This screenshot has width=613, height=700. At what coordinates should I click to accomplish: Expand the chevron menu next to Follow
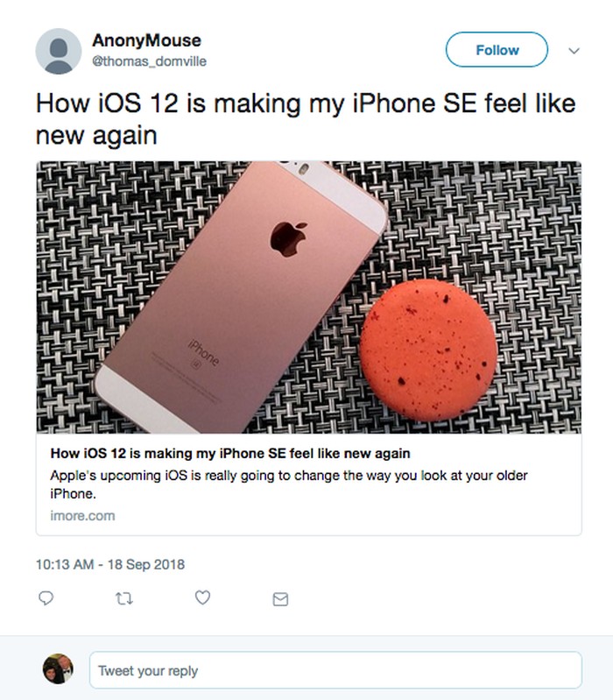tap(574, 51)
